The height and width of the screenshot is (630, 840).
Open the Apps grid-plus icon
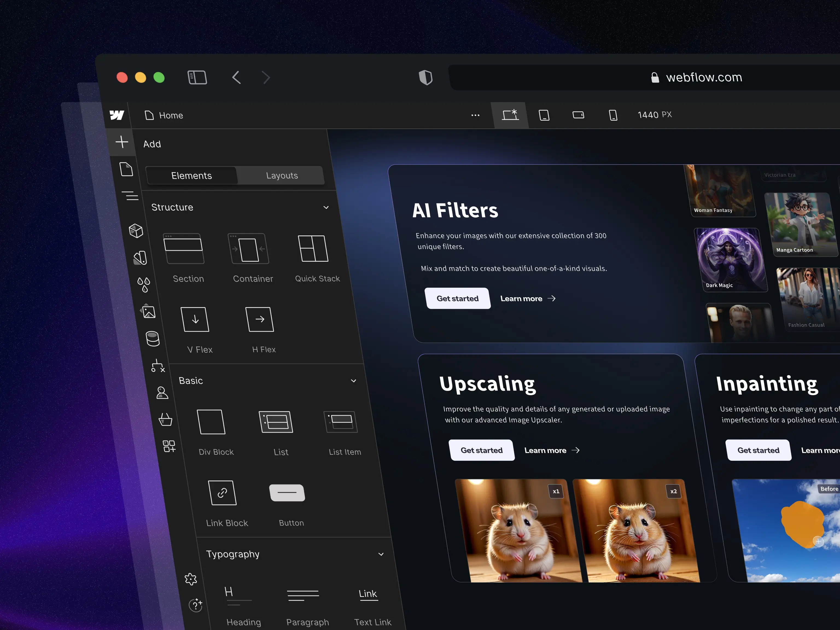click(169, 446)
